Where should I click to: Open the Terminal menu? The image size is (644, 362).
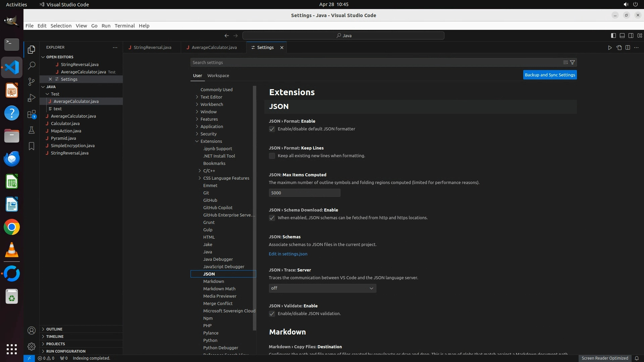pyautogui.click(x=124, y=26)
